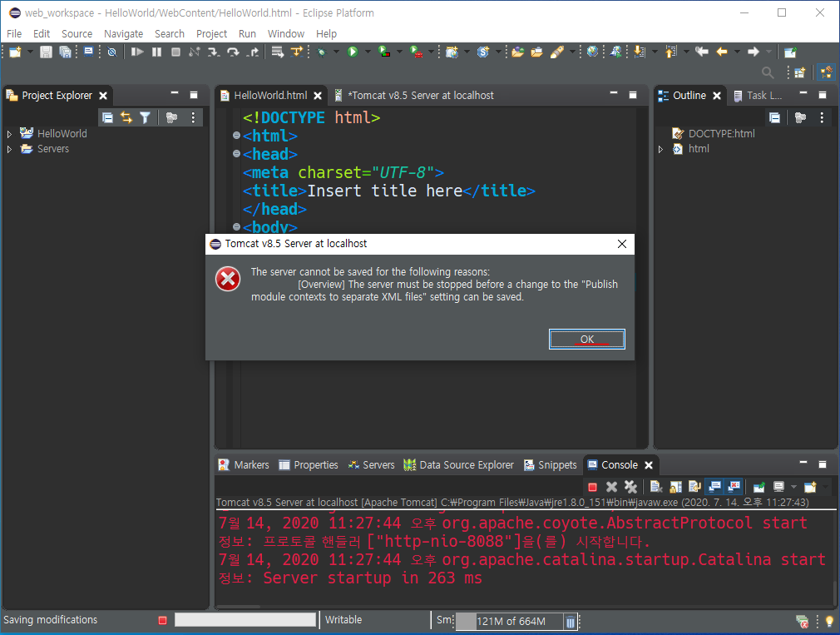Viewport: 840px width, 635px height.
Task: Switch to Data Source Explorer tab
Action: point(458,464)
